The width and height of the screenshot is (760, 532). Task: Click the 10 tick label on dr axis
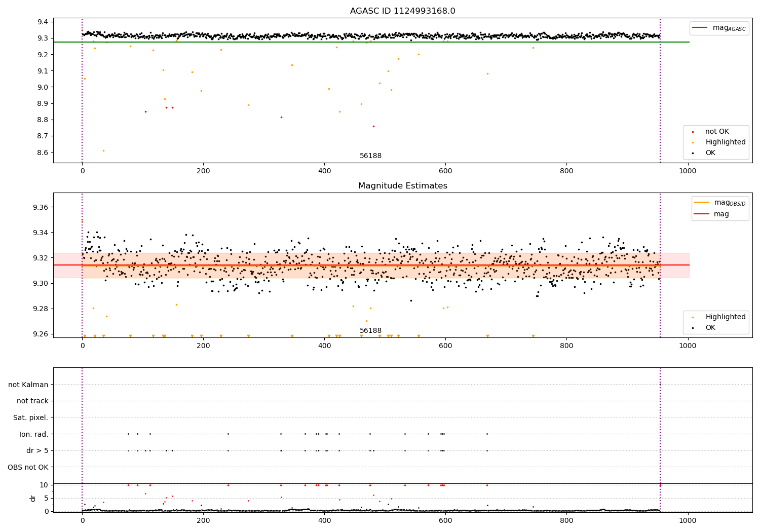coord(44,485)
